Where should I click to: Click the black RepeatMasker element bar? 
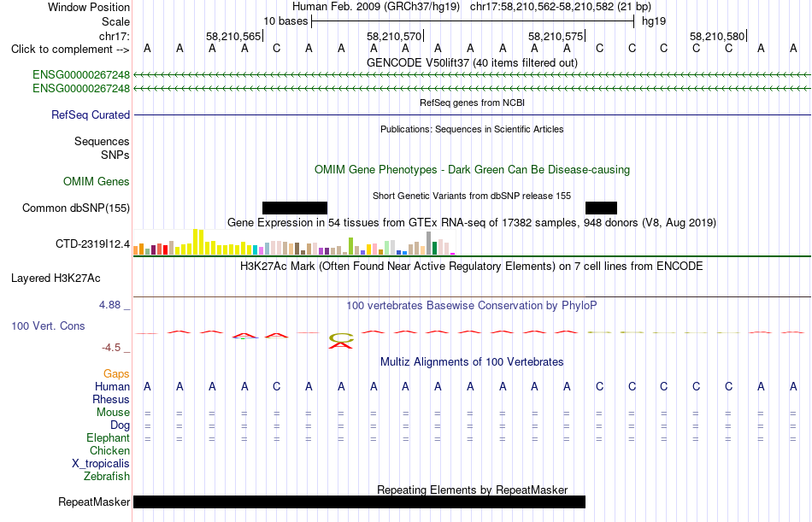pyautogui.click(x=359, y=501)
